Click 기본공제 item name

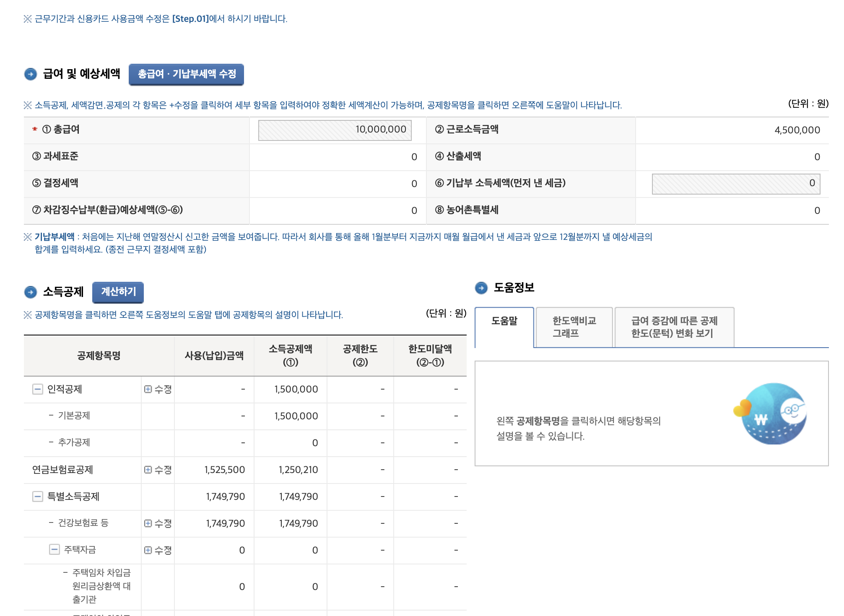(74, 416)
